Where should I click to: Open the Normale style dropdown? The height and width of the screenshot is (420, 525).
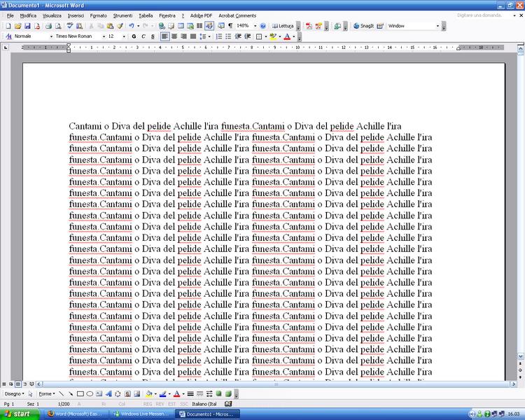[51, 36]
